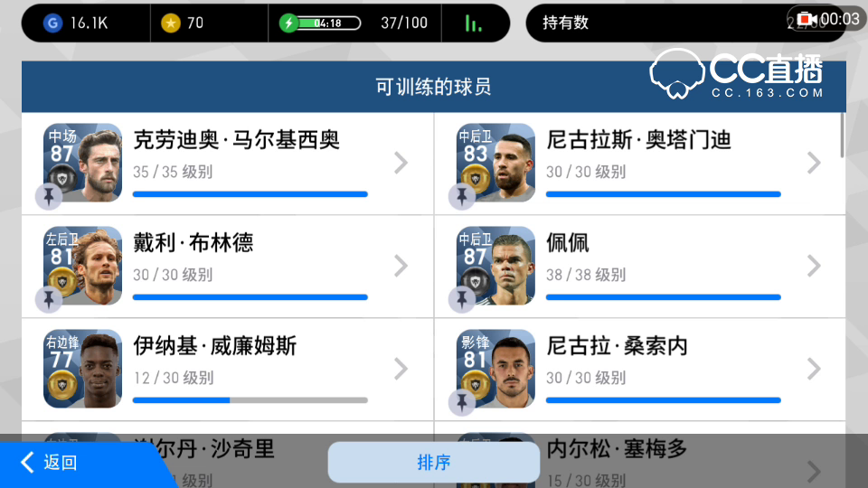This screenshot has width=868, height=488.
Task: Tap the blue GP currency icon
Action: (x=53, y=23)
